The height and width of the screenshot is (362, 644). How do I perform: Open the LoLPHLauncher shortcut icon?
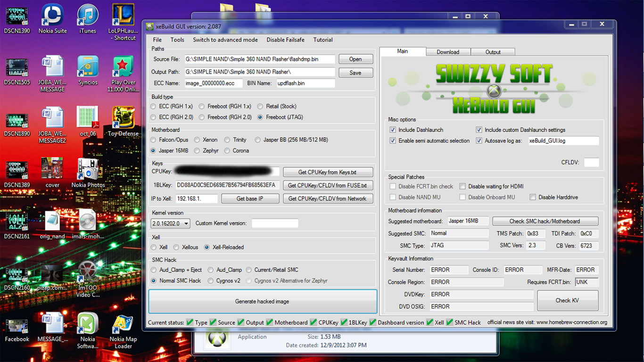point(122,22)
